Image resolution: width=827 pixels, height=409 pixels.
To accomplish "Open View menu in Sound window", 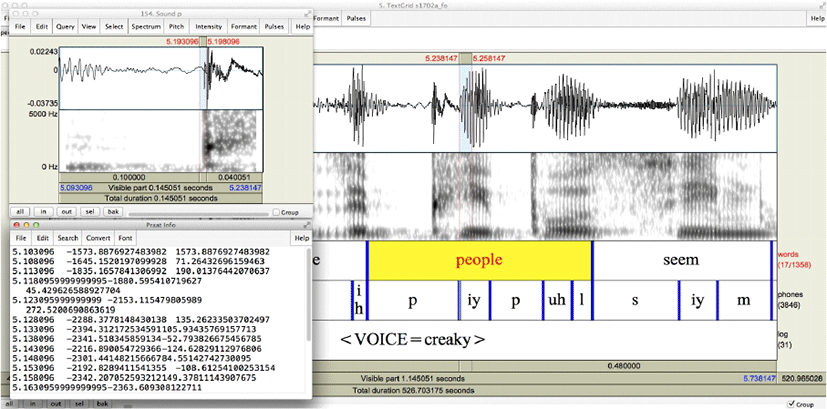I will 89,26.
